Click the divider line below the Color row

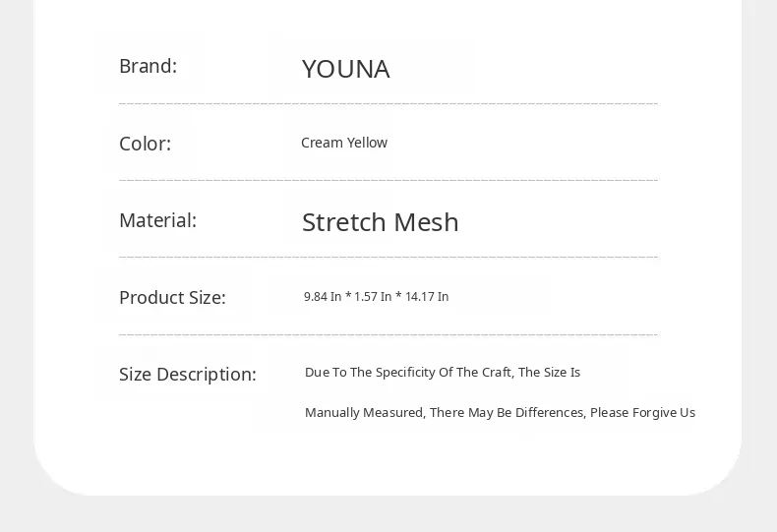388,180
